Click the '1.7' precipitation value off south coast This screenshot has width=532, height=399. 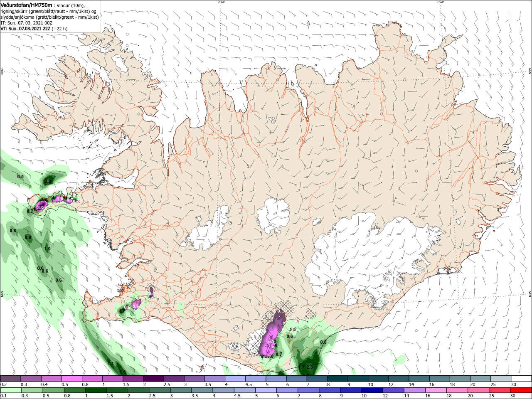point(301,367)
